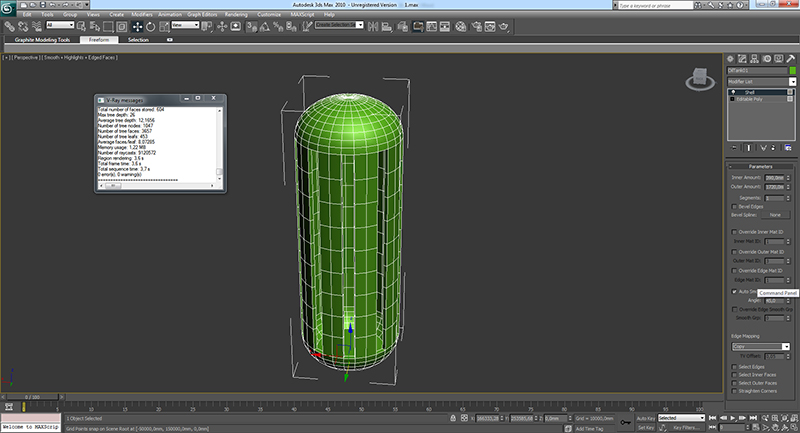Image resolution: width=800 pixels, height=433 pixels.
Task: Open the Motion tab of command panel
Action: [x=766, y=59]
